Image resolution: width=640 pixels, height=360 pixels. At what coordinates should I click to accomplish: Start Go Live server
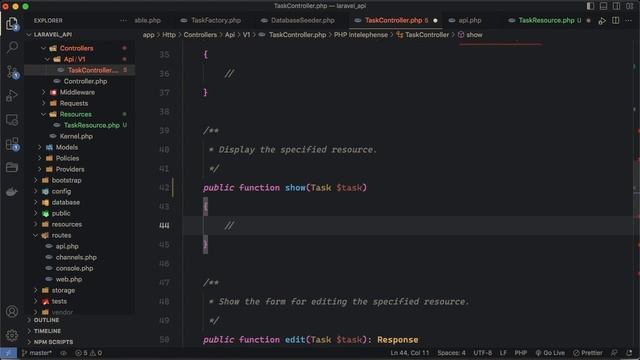[550, 353]
